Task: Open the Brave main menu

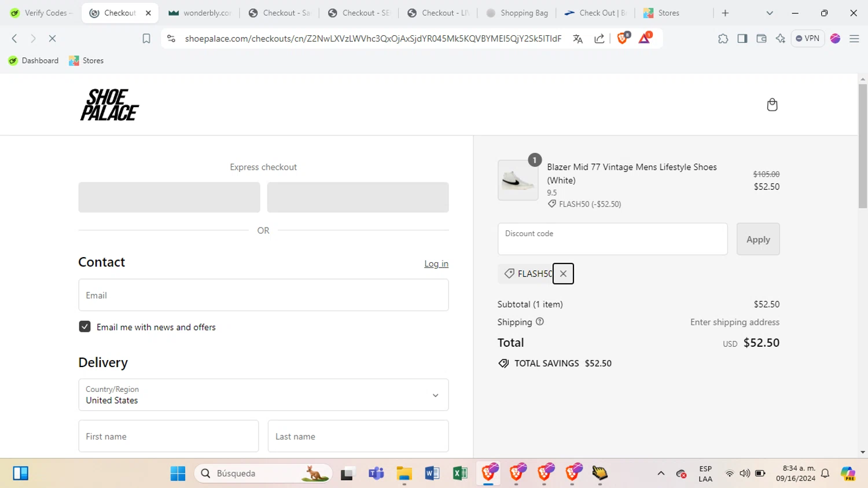Action: 854,38
